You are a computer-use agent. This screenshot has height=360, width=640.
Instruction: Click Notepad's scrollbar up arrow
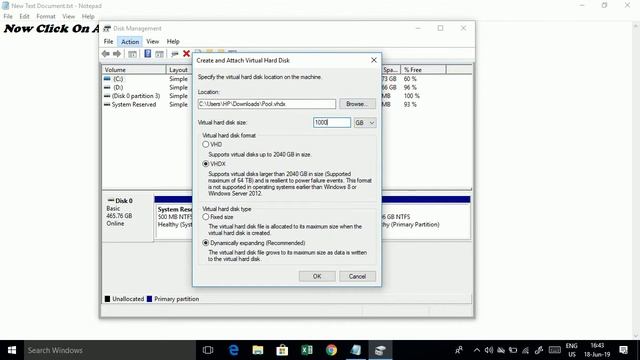coord(636,27)
